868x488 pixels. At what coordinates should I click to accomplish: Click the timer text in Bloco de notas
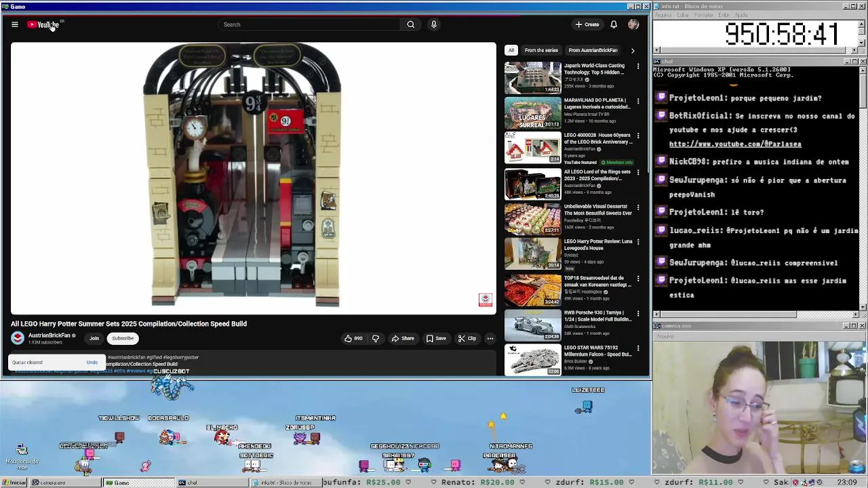[781, 34]
